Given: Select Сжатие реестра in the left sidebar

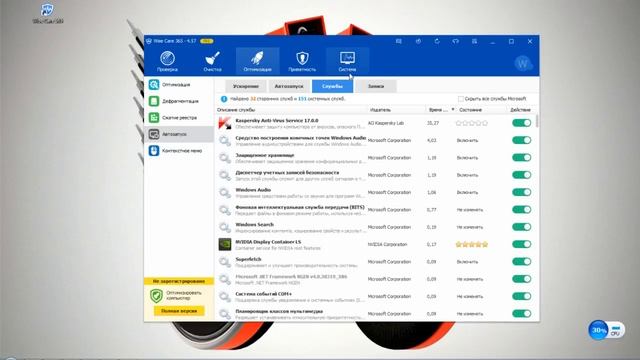Looking at the screenshot, I should [x=179, y=118].
